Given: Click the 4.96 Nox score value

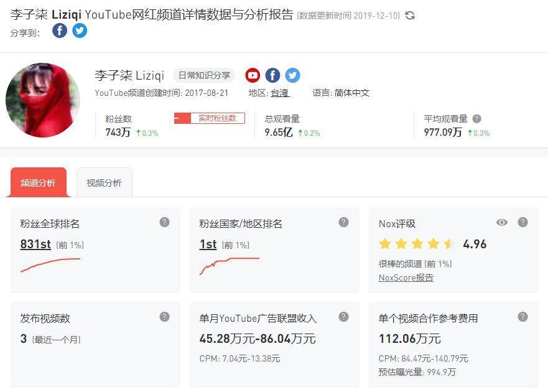Looking at the screenshot, I should point(475,244).
